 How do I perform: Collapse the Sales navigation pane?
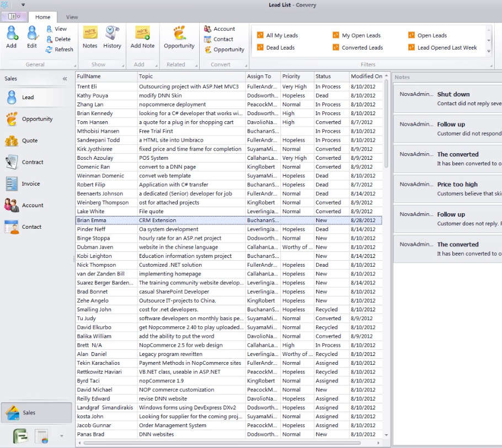click(x=65, y=79)
